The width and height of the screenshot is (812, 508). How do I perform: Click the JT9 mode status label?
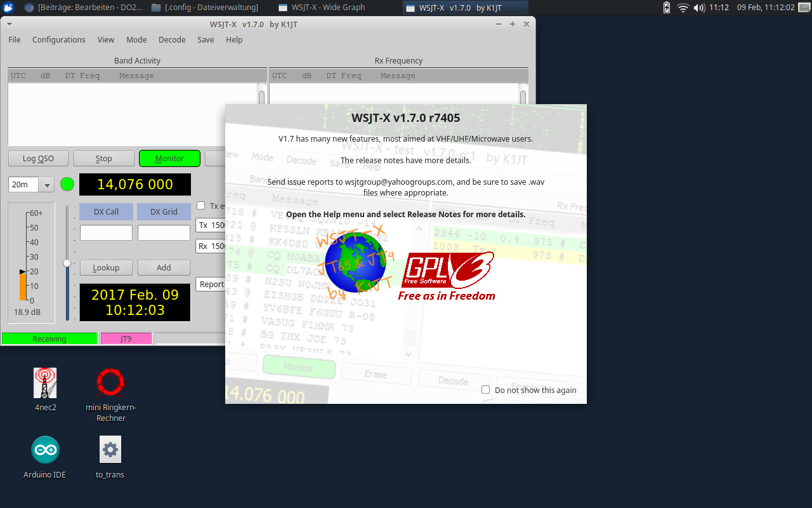coord(126,339)
